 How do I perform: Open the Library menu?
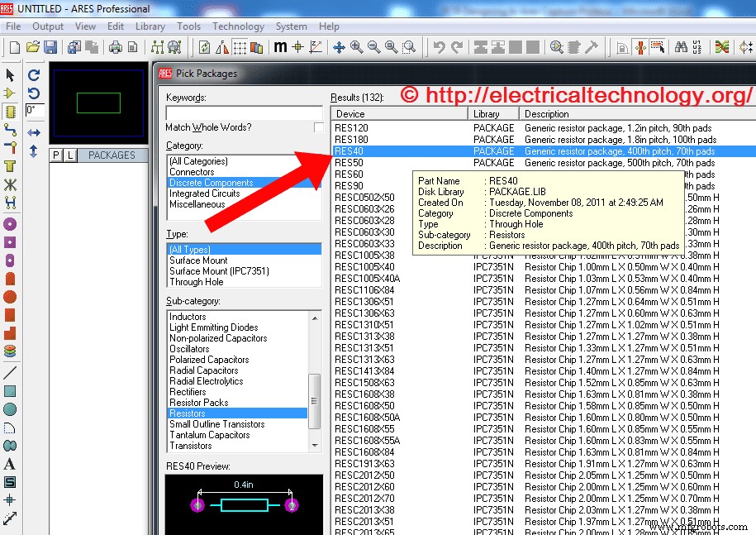pyautogui.click(x=150, y=26)
